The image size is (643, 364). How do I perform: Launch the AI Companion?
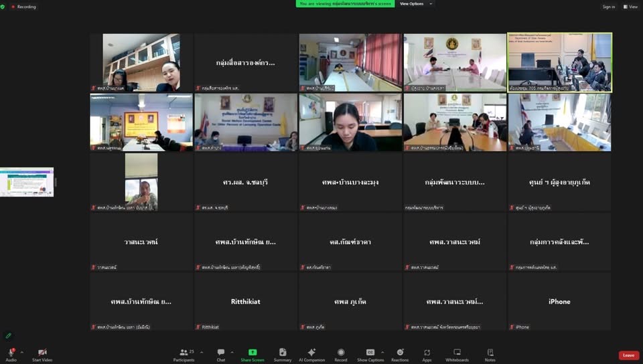[x=311, y=354]
